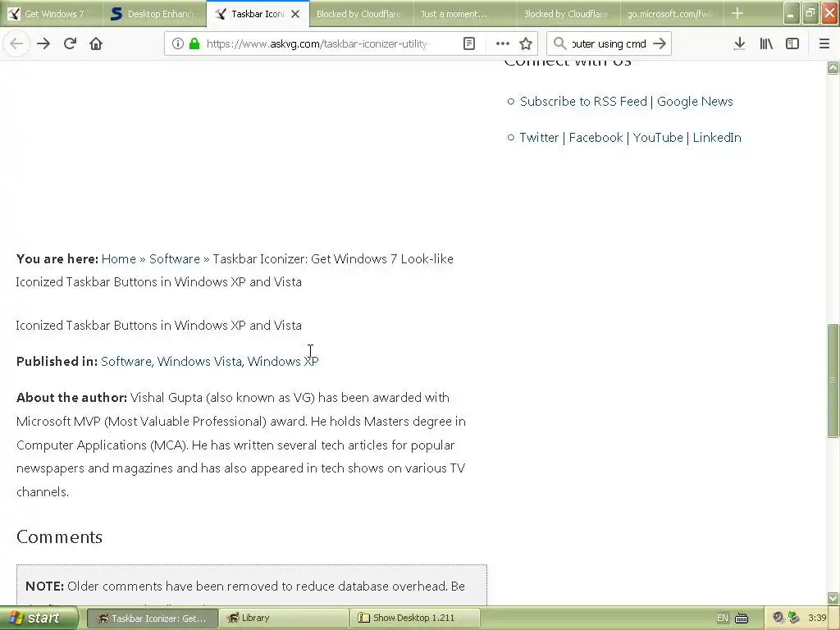
Task: Open the Downloads panel
Action: tap(739, 43)
